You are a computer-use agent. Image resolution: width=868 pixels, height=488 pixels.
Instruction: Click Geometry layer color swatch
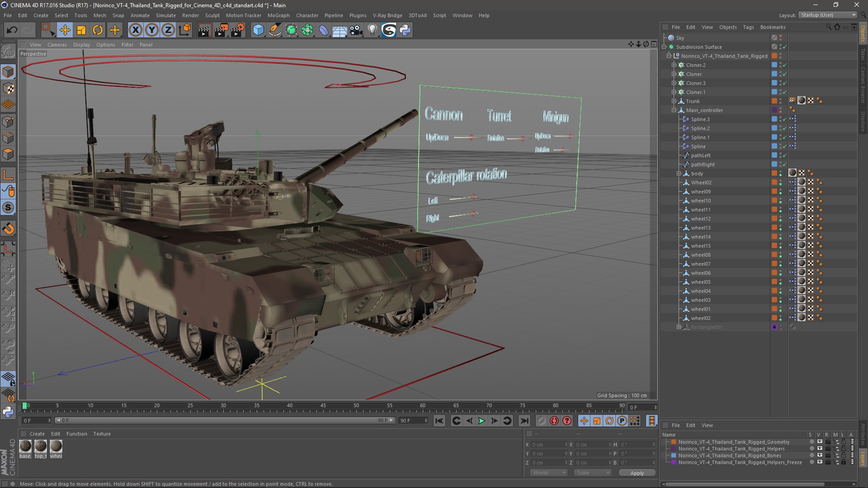[x=674, y=442]
